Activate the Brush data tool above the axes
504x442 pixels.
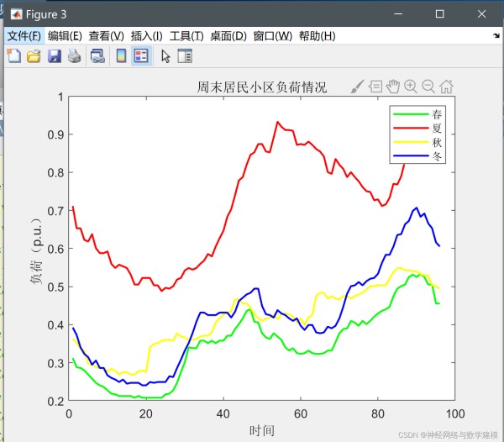[x=357, y=87]
